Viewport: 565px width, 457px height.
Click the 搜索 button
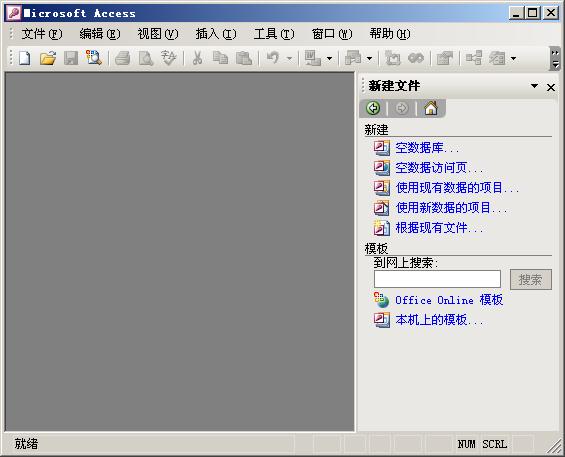pyautogui.click(x=530, y=279)
